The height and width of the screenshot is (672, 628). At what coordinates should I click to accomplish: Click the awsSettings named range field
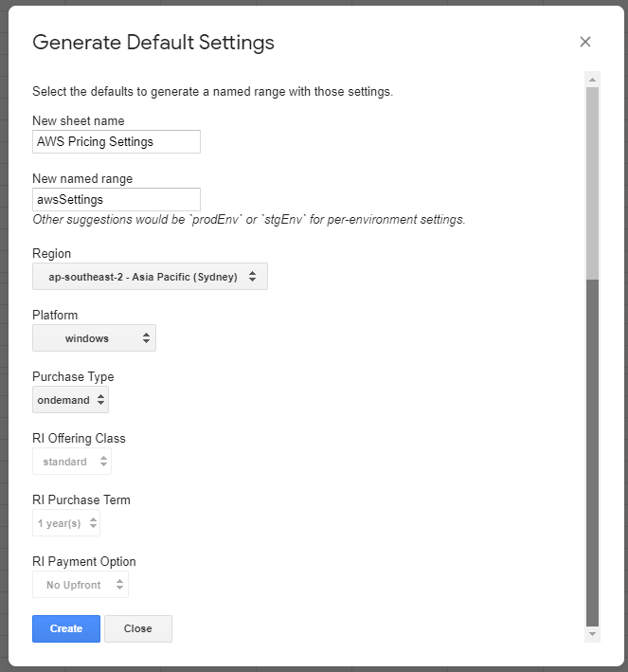pos(116,200)
